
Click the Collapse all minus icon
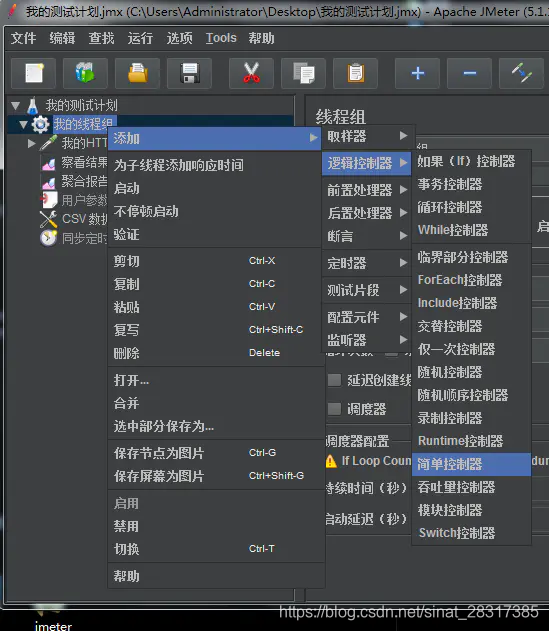(469, 73)
